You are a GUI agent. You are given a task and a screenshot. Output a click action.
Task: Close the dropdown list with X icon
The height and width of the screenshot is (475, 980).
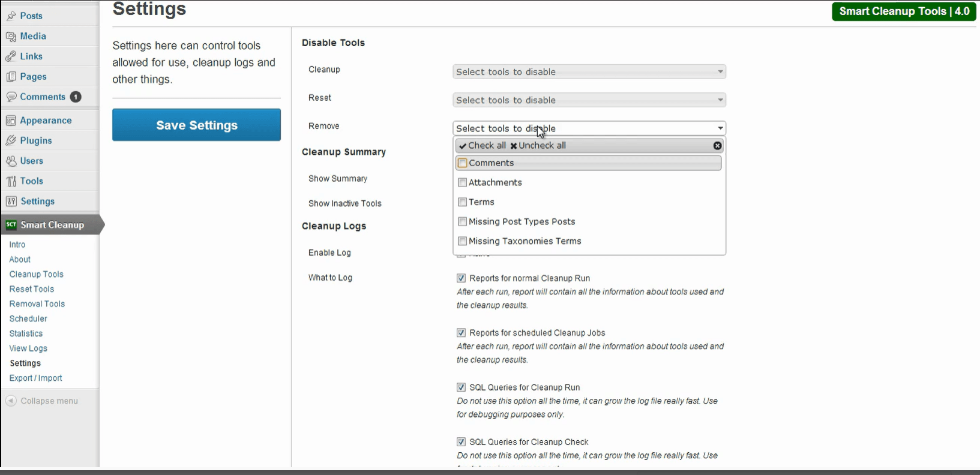[717, 146]
